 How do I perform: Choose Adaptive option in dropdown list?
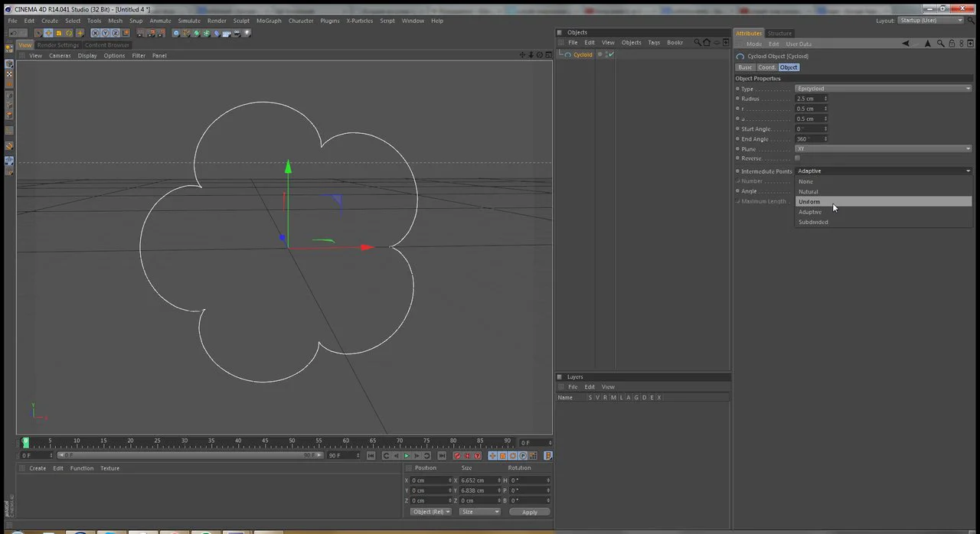[884, 212]
